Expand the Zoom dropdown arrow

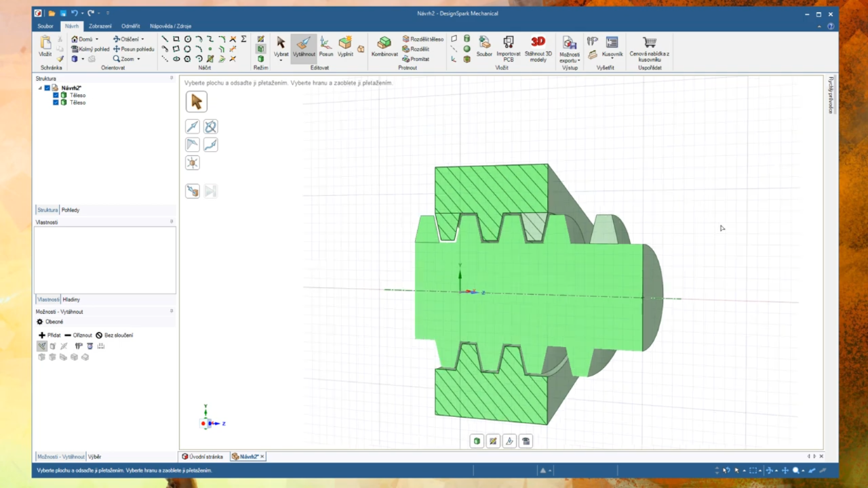pyautogui.click(x=138, y=59)
